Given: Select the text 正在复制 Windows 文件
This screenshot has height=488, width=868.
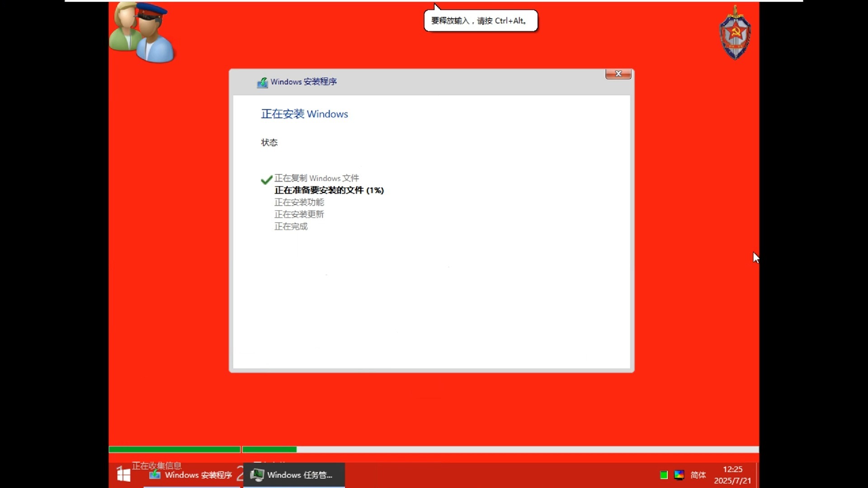Looking at the screenshot, I should tap(316, 178).
